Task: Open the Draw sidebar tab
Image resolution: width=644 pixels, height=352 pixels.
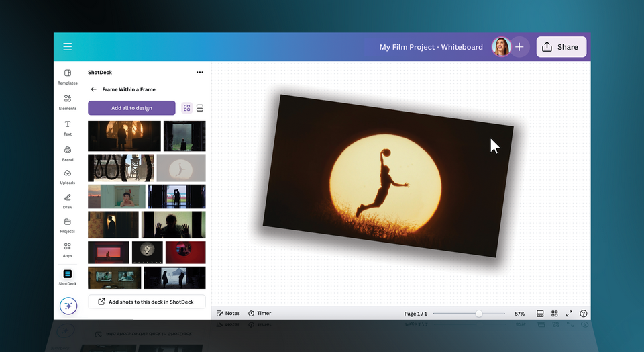Action: point(67,202)
